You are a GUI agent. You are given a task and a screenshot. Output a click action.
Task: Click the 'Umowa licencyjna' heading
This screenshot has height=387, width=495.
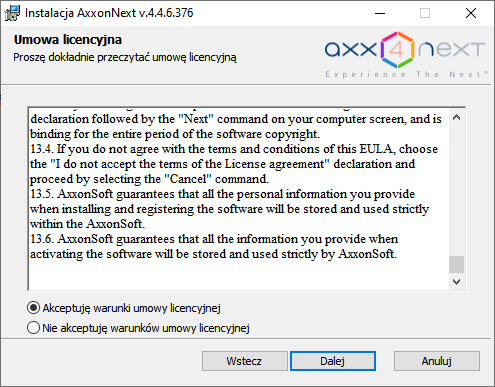point(68,40)
